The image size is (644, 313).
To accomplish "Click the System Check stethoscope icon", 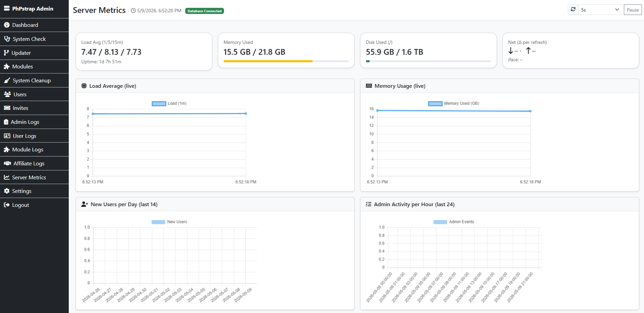I will pyautogui.click(x=7, y=39).
